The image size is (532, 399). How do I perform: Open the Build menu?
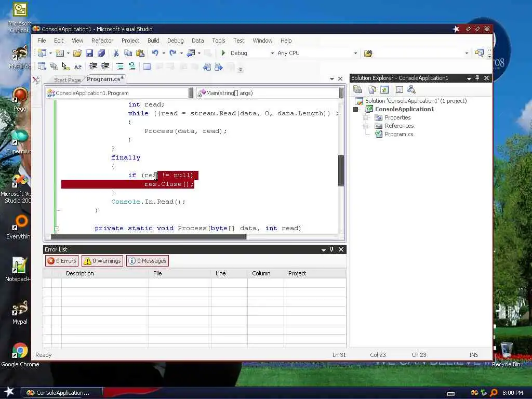(x=153, y=41)
